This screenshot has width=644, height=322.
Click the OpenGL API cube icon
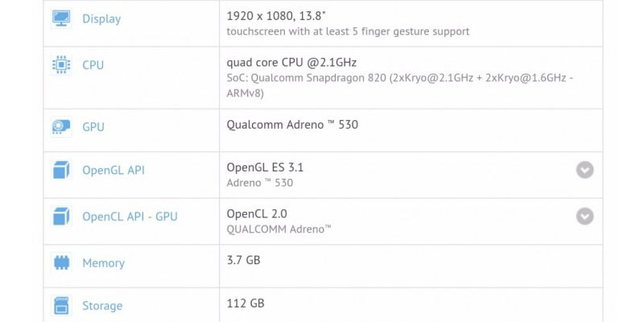(x=61, y=170)
